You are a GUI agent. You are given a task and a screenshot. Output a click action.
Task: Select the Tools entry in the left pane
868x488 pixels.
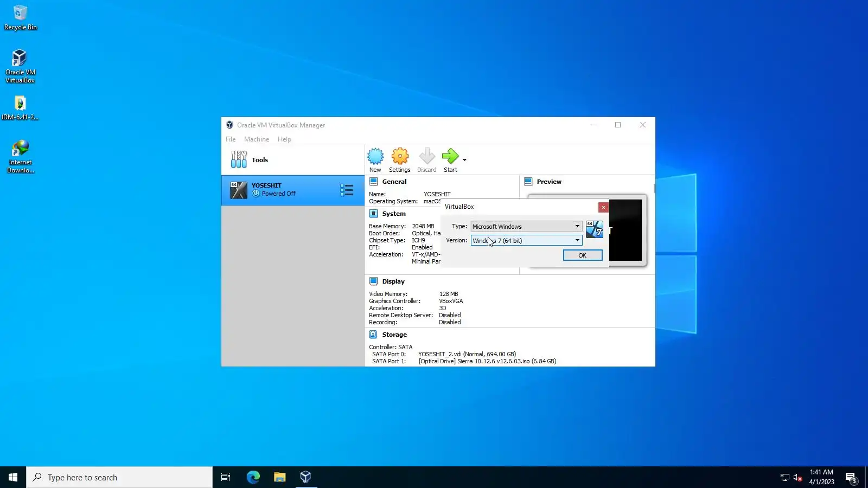pos(293,160)
